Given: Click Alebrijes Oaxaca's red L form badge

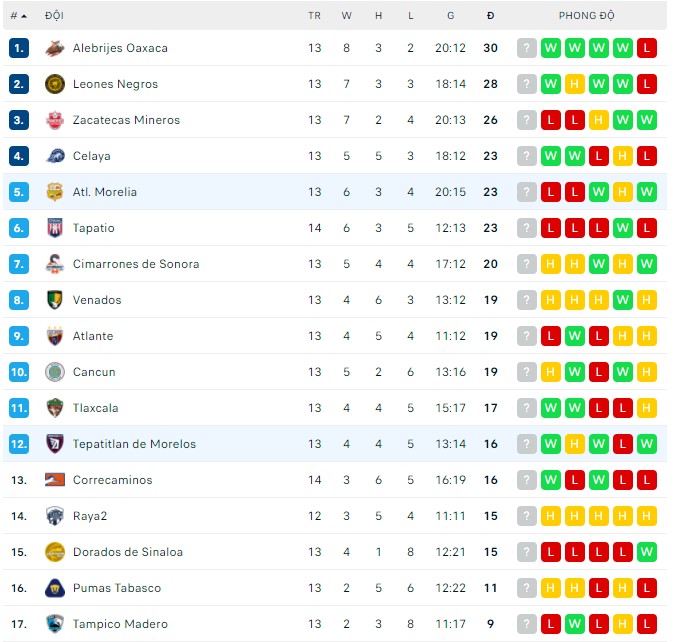Looking at the screenshot, I should (x=647, y=48).
